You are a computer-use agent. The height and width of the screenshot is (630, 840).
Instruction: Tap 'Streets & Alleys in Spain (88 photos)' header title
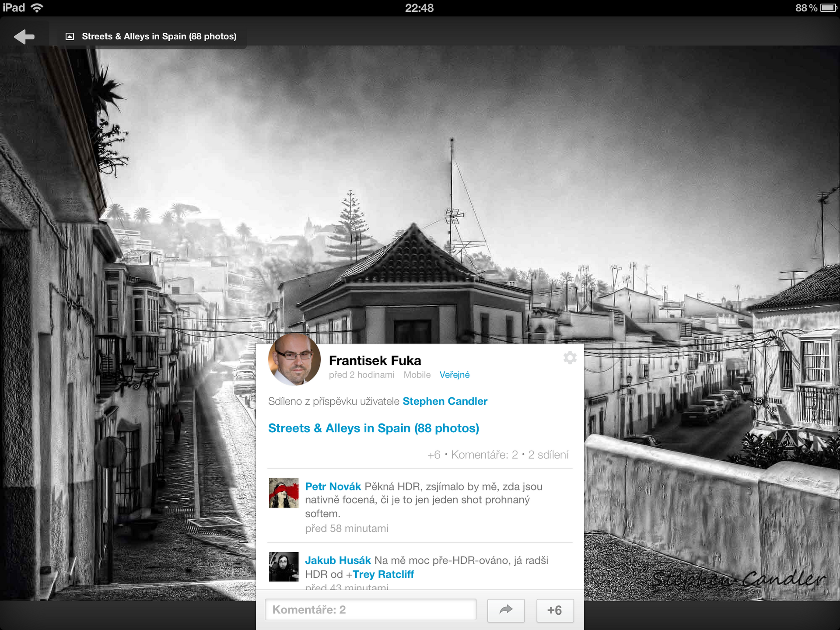(x=159, y=36)
